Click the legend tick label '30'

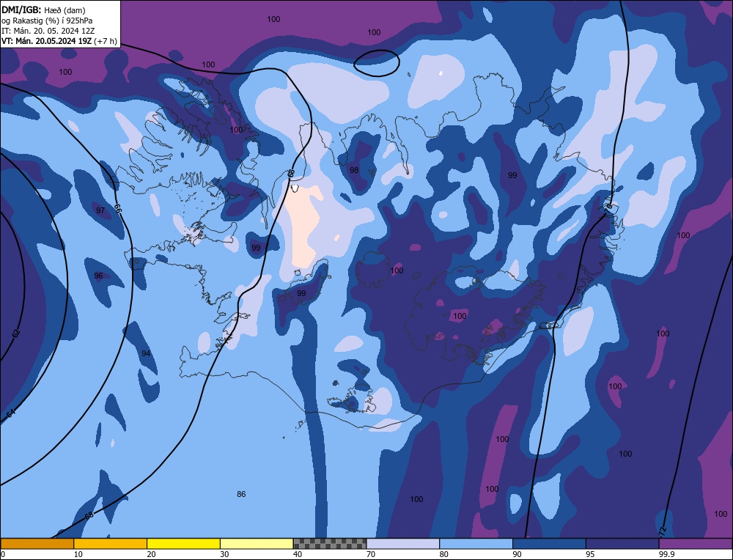pyautogui.click(x=224, y=554)
